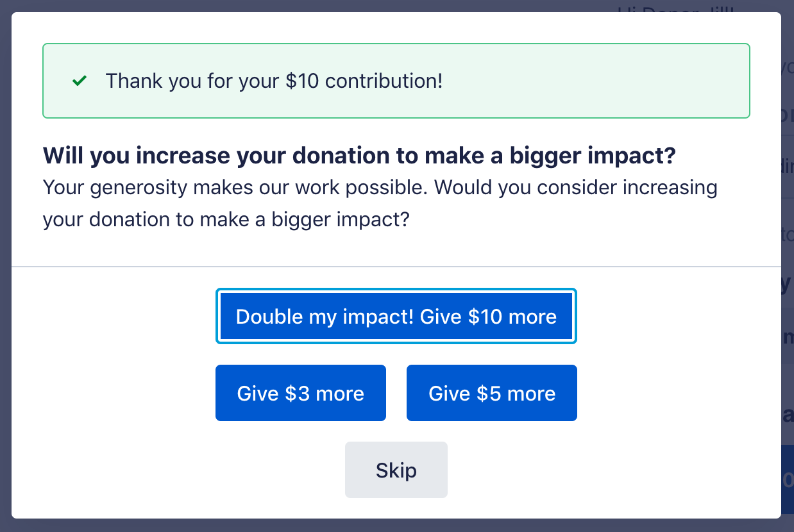Choose the Give $3 more button

[300, 393]
